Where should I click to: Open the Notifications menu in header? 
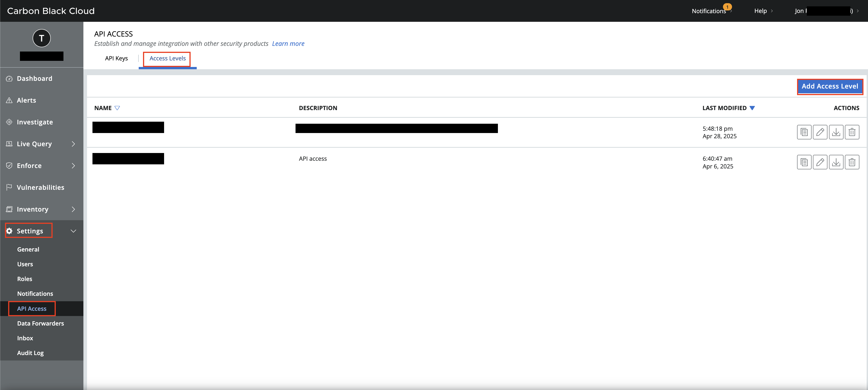pos(709,11)
